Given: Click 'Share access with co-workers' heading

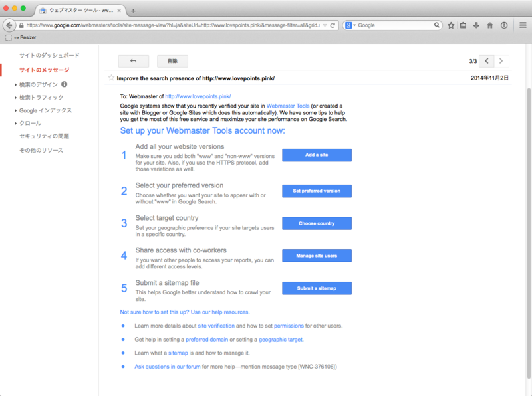Looking at the screenshot, I should point(181,250).
